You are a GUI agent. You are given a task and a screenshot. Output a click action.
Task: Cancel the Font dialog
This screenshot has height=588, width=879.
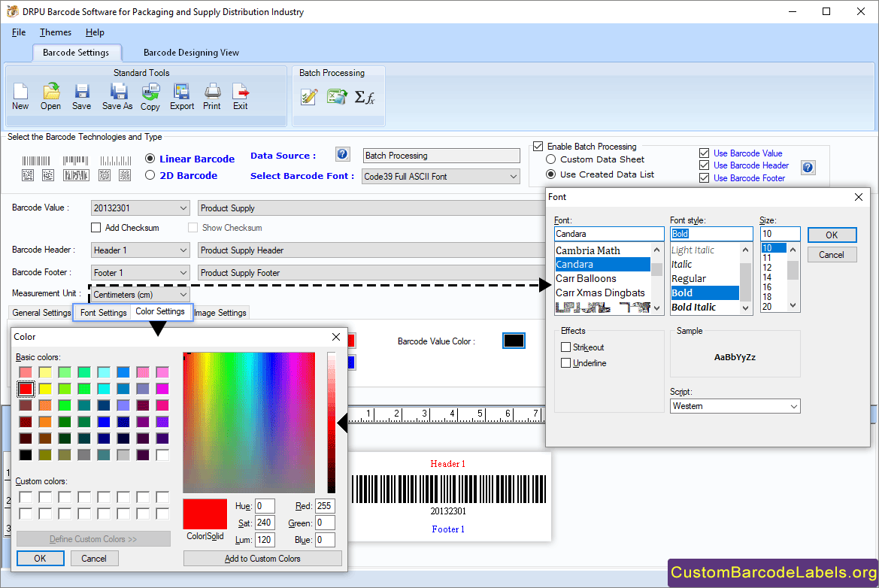(x=832, y=254)
